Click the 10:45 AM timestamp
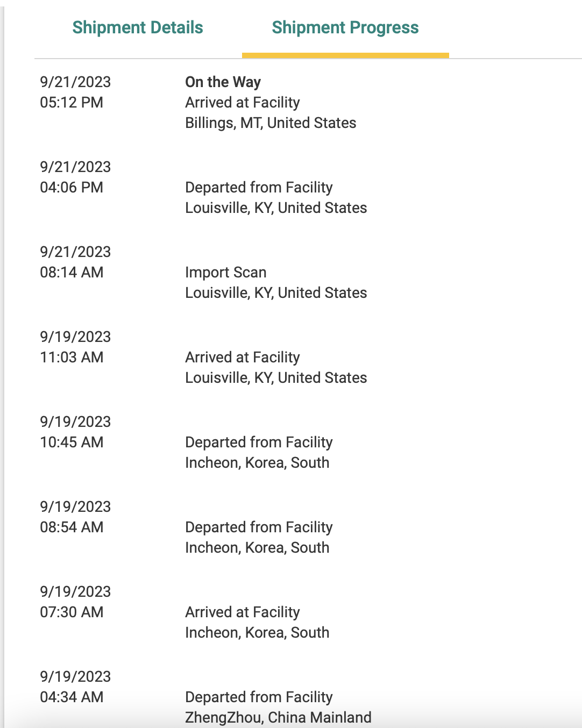 pos(72,442)
